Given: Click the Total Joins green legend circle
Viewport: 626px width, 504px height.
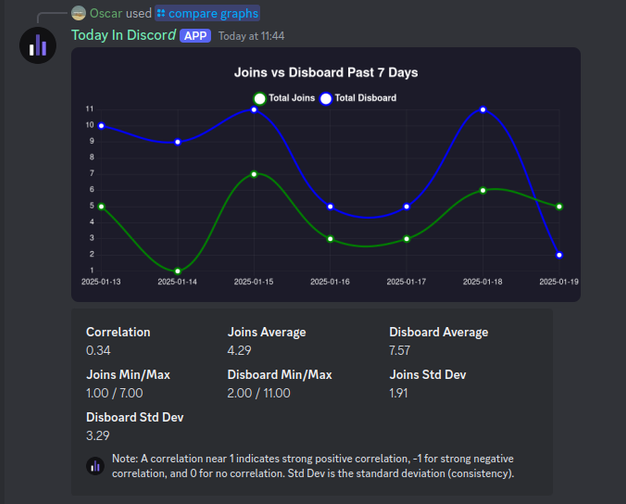Looking at the screenshot, I should (260, 98).
